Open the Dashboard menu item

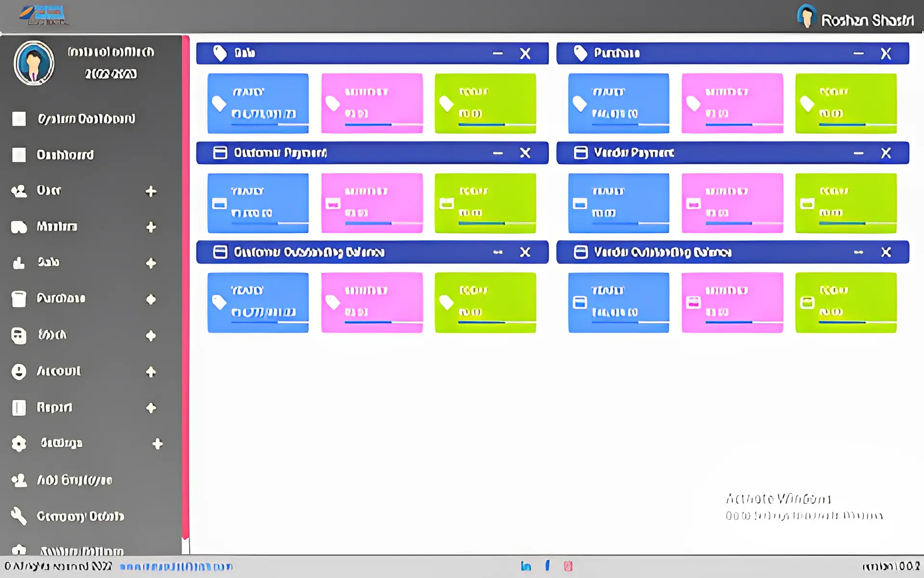tap(65, 155)
